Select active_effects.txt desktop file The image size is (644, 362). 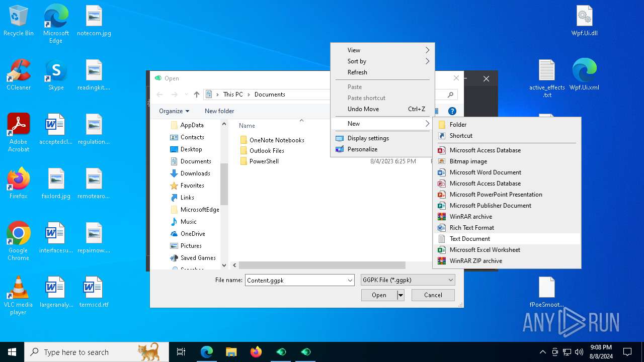[x=547, y=79]
